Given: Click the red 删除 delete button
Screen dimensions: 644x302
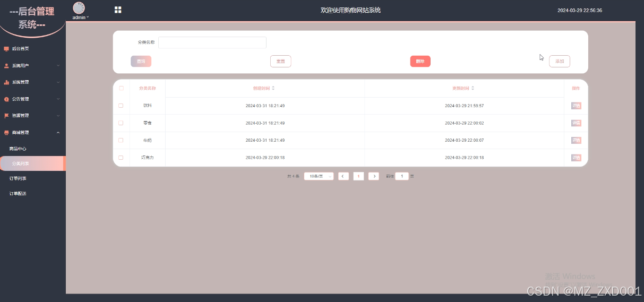Looking at the screenshot, I should coord(420,62).
